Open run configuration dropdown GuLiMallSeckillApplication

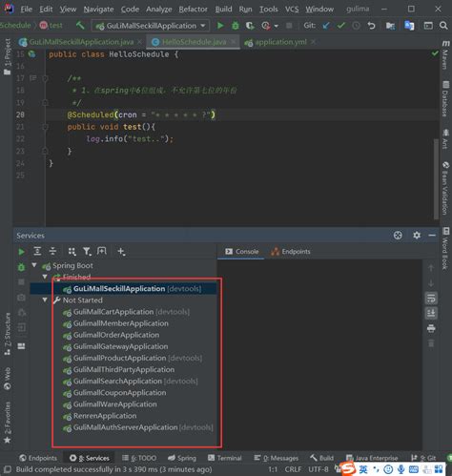tap(151, 26)
